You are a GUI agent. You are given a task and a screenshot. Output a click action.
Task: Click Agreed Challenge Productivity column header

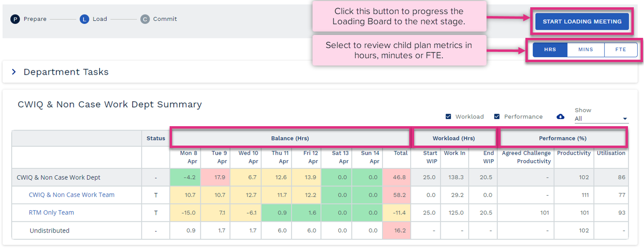pyautogui.click(x=526, y=157)
